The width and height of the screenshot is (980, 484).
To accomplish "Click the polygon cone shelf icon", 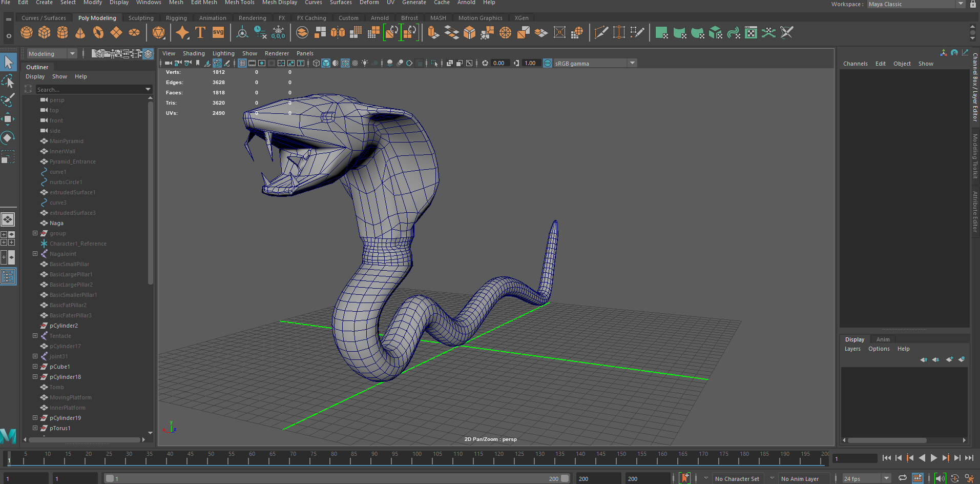I will click(80, 33).
